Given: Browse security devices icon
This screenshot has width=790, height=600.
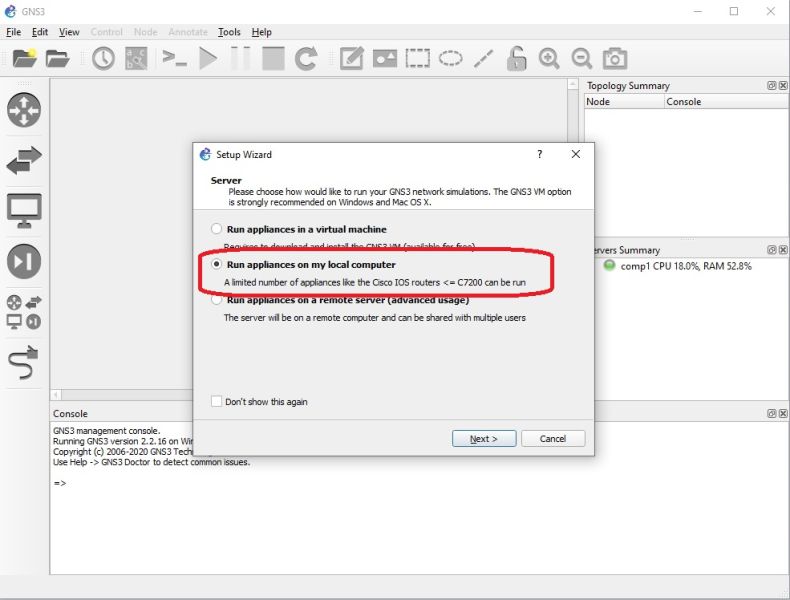Looking at the screenshot, I should [x=24, y=261].
